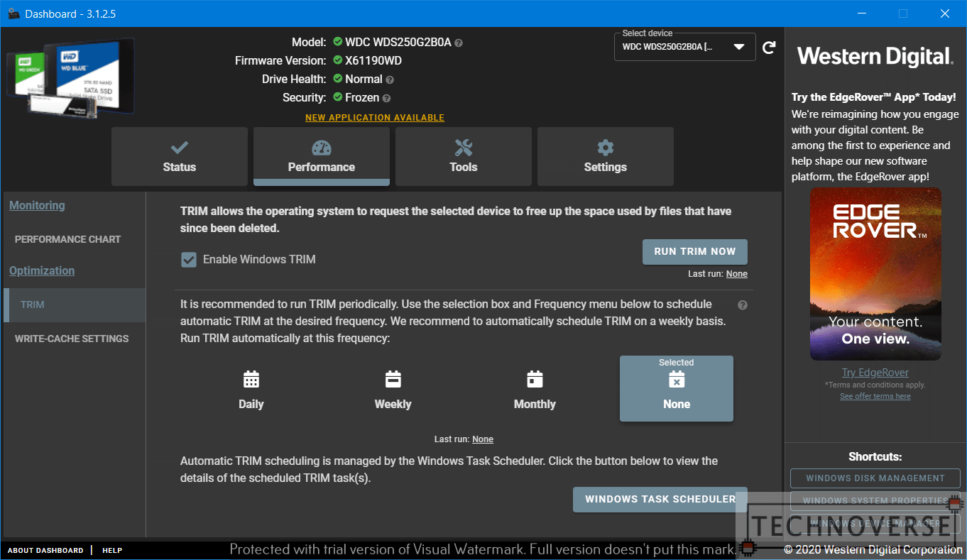Click the Try EdgeRover link
967x560 pixels.
tap(875, 373)
